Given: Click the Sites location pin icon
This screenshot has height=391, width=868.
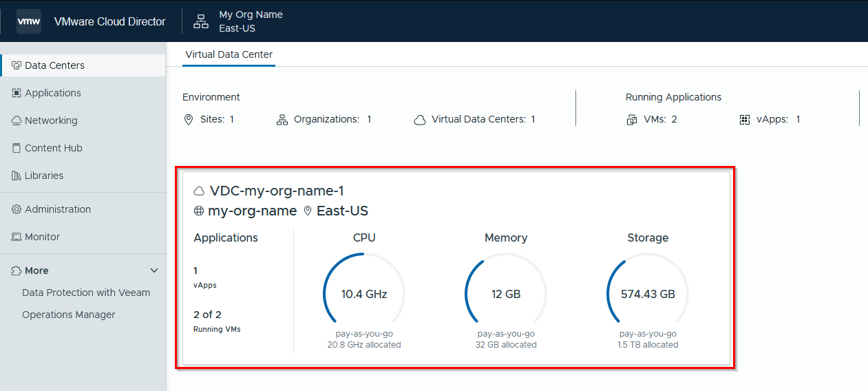Looking at the screenshot, I should tap(189, 120).
